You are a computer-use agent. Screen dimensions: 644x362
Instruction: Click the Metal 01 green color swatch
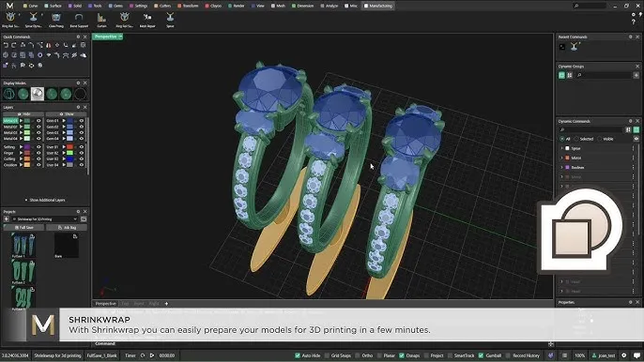click(x=27, y=121)
